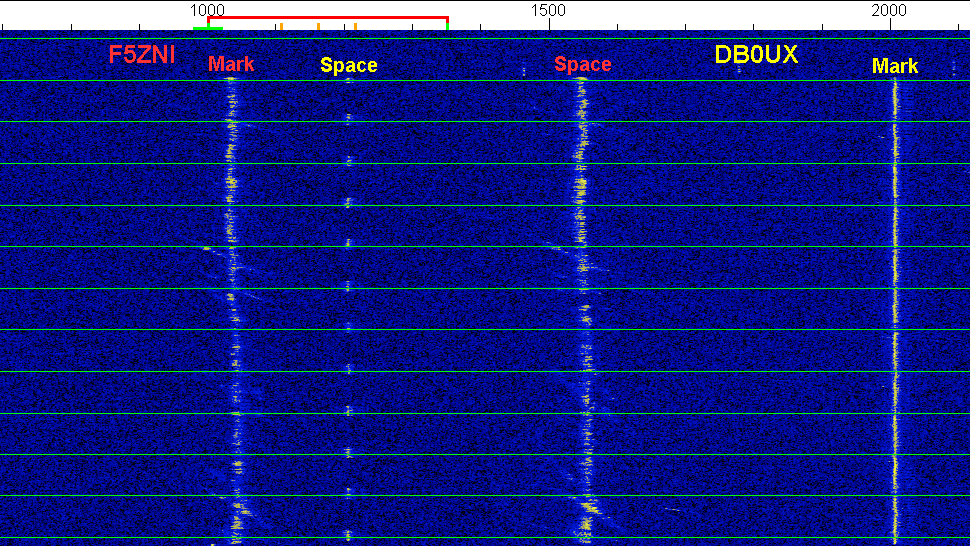Click the DB0UX callsign label

pos(756,54)
